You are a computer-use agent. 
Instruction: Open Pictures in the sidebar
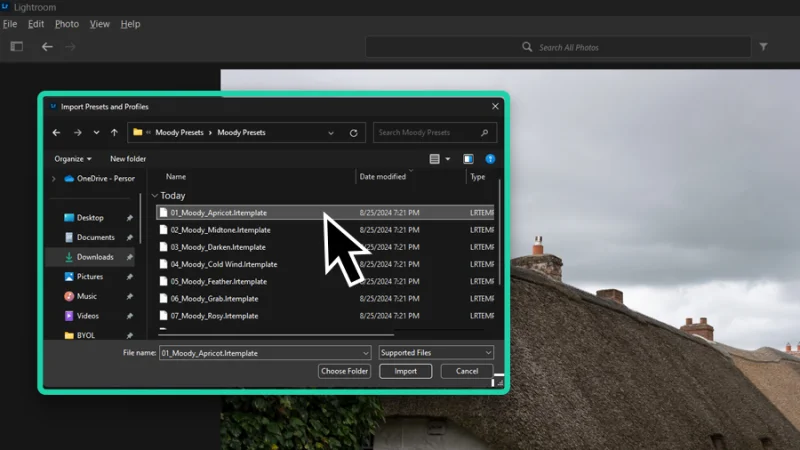[x=90, y=277]
